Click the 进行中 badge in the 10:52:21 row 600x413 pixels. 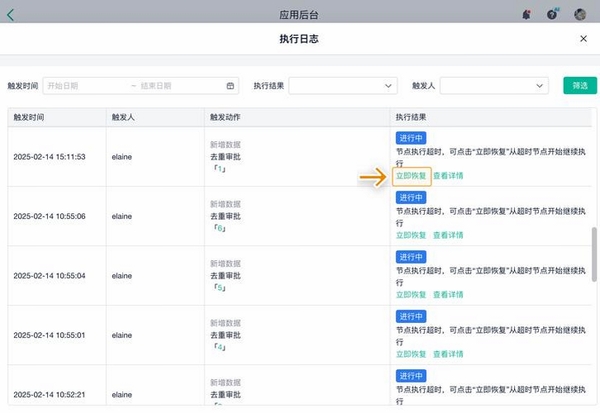[411, 376]
